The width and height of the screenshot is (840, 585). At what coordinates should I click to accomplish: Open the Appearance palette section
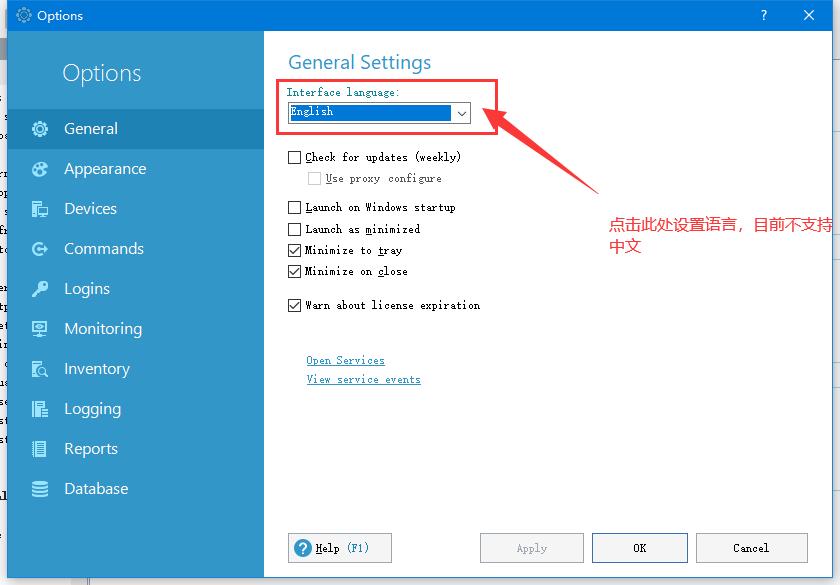point(38,168)
